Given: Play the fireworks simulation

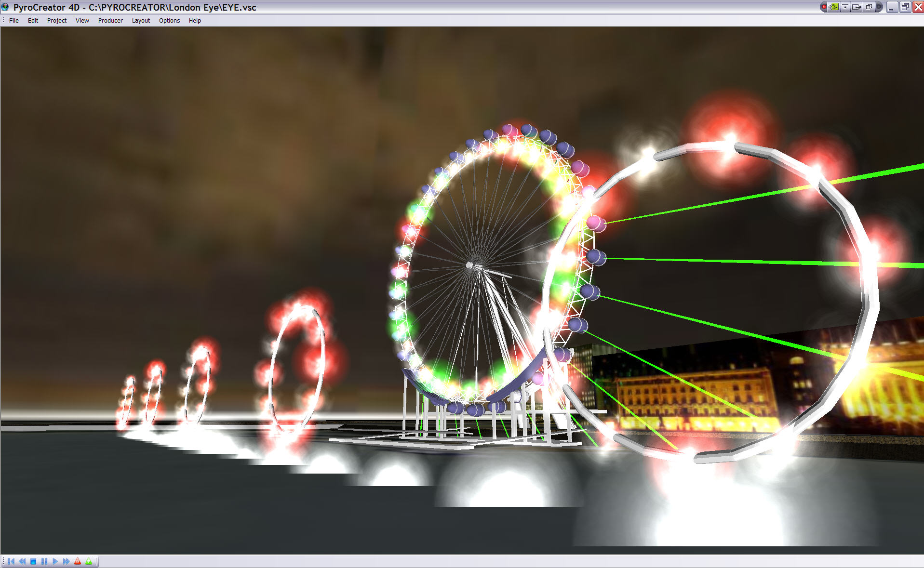Looking at the screenshot, I should pyautogui.click(x=55, y=561).
